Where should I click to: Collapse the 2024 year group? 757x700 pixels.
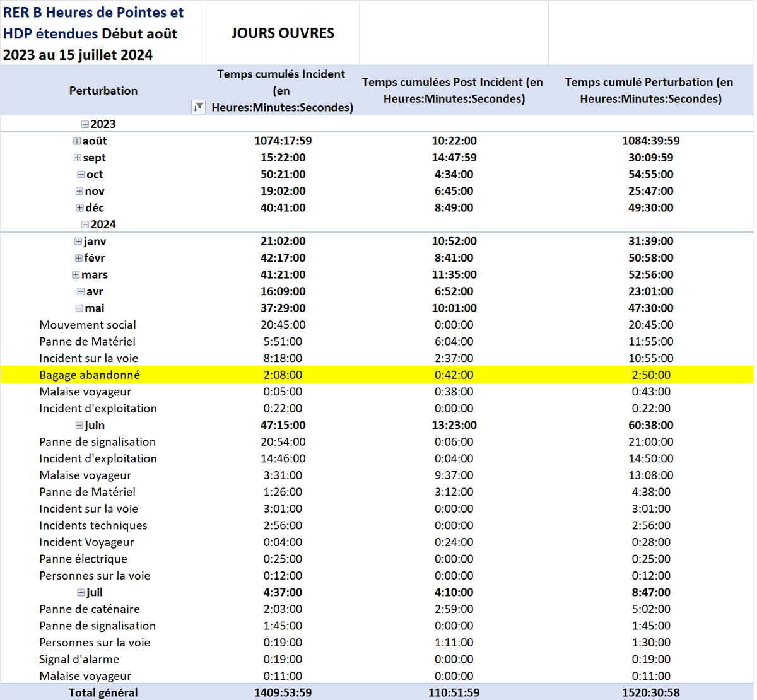click(85, 225)
